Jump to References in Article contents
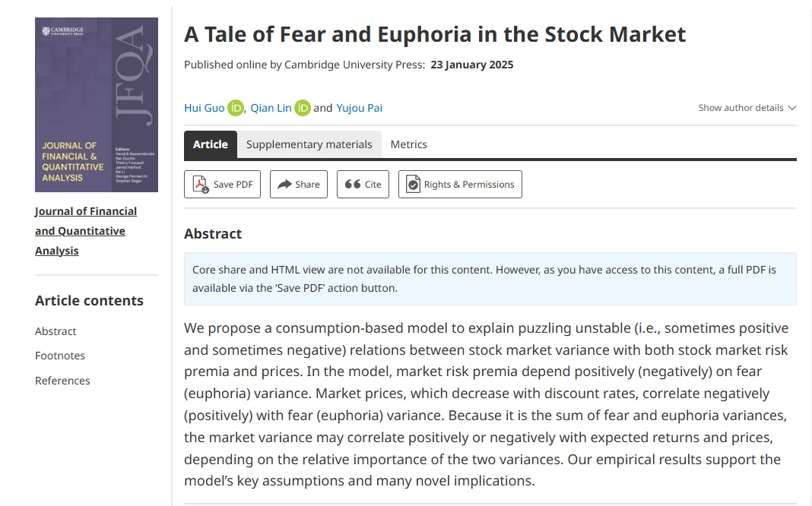This screenshot has height=506, width=812. [x=62, y=381]
